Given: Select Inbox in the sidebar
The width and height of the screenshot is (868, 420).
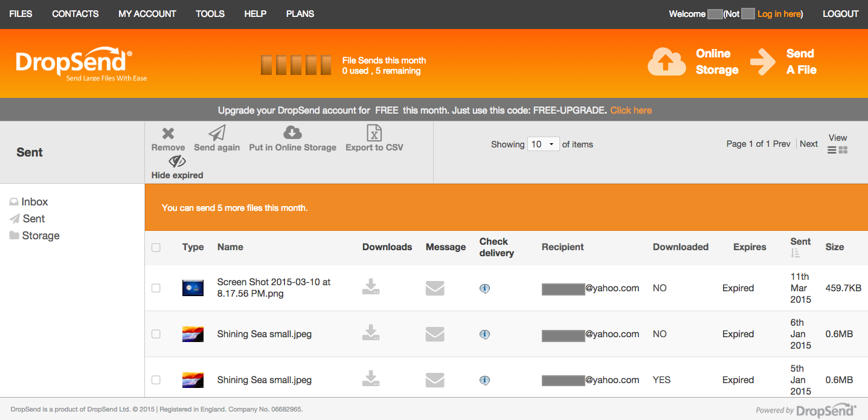Looking at the screenshot, I should point(34,201).
